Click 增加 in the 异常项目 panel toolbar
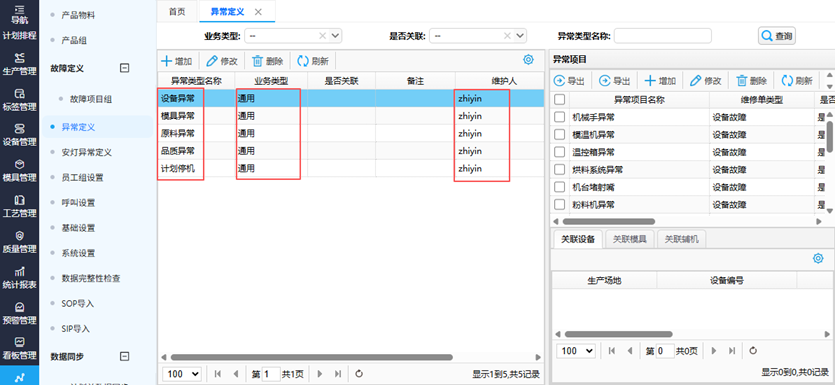The width and height of the screenshot is (835, 385). [660, 81]
